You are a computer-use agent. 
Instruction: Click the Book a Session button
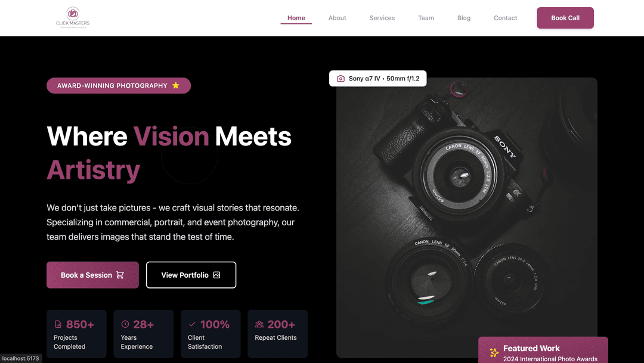(x=92, y=275)
